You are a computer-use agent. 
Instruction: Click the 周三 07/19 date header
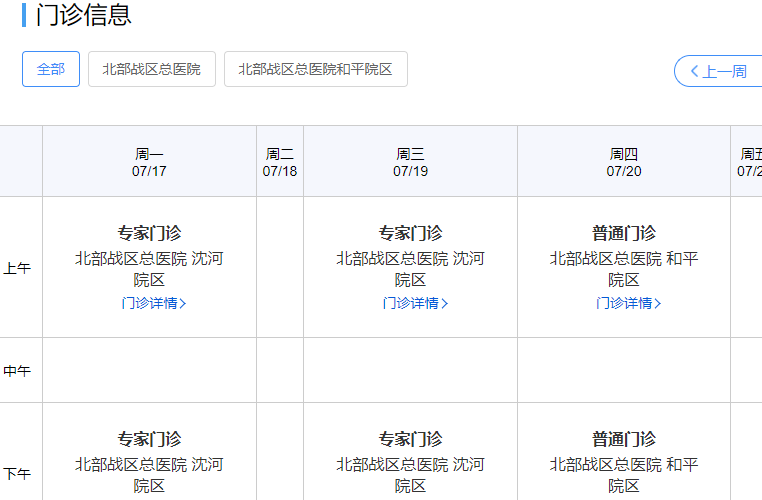pos(410,162)
